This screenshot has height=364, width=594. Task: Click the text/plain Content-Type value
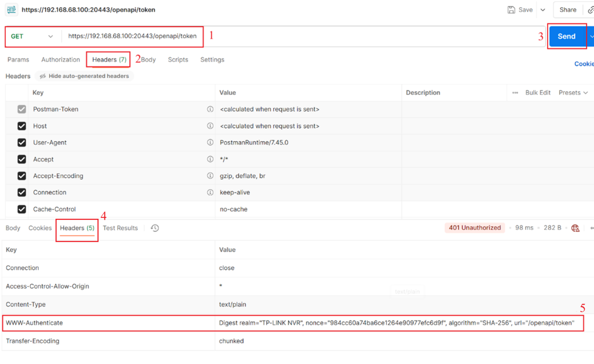(x=233, y=304)
